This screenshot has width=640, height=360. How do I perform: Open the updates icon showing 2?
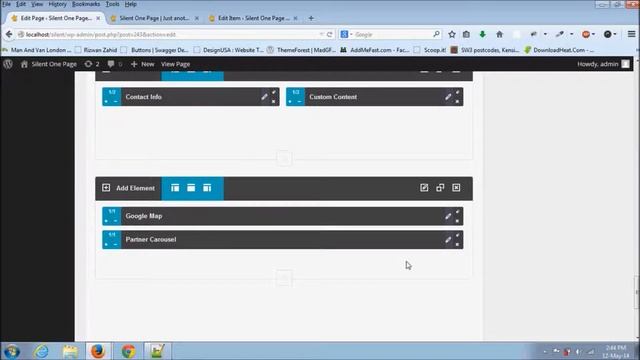91,64
